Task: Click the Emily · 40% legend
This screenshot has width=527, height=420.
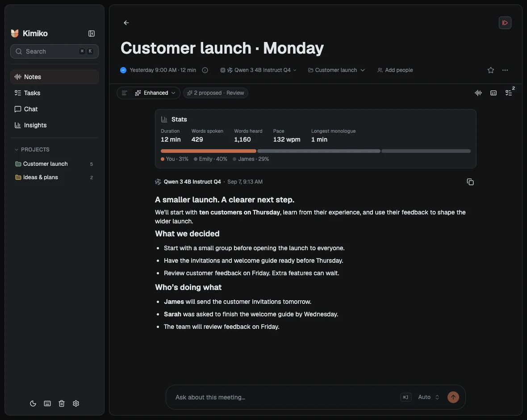Action: [x=210, y=159]
